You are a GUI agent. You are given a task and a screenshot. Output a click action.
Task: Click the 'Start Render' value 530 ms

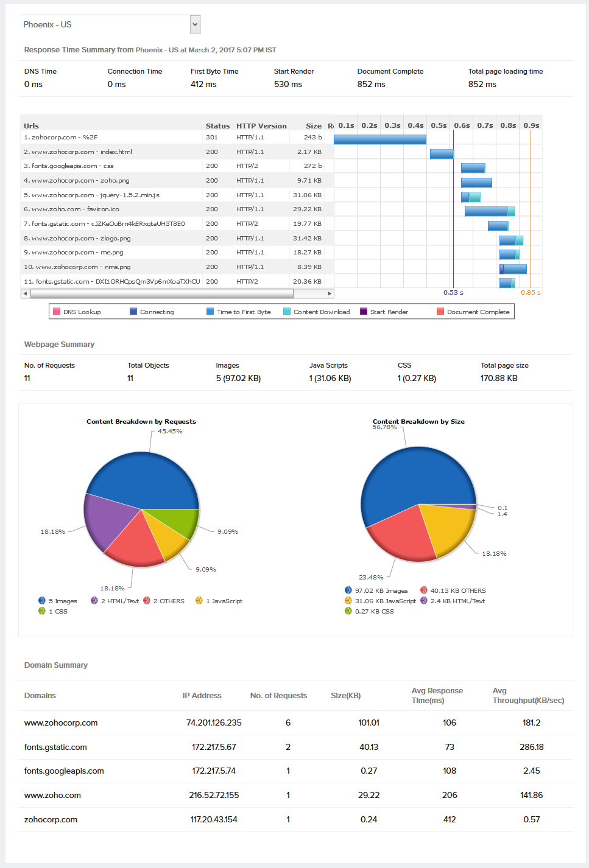[288, 85]
